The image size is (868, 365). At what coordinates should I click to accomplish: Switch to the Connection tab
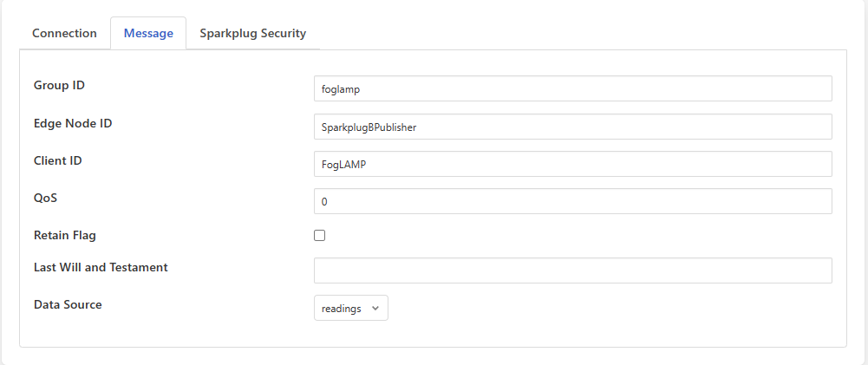click(64, 33)
